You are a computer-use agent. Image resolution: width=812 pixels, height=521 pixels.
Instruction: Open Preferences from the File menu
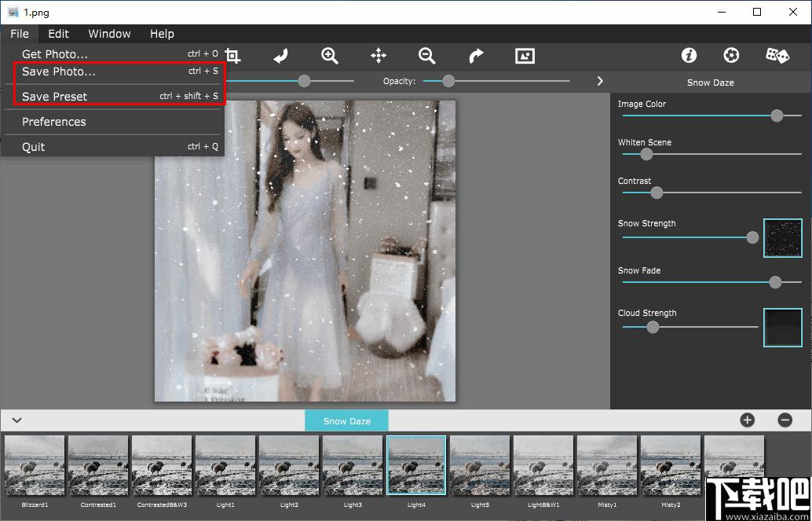click(x=113, y=122)
